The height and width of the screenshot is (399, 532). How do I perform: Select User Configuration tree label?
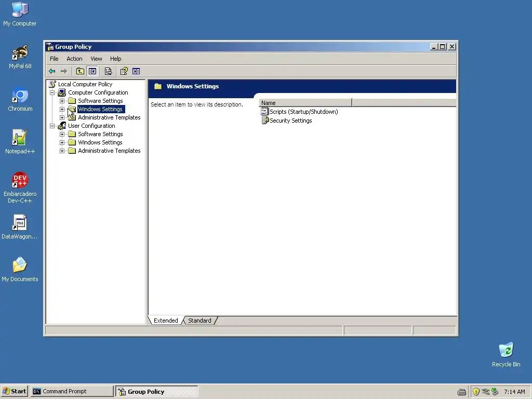pos(91,126)
